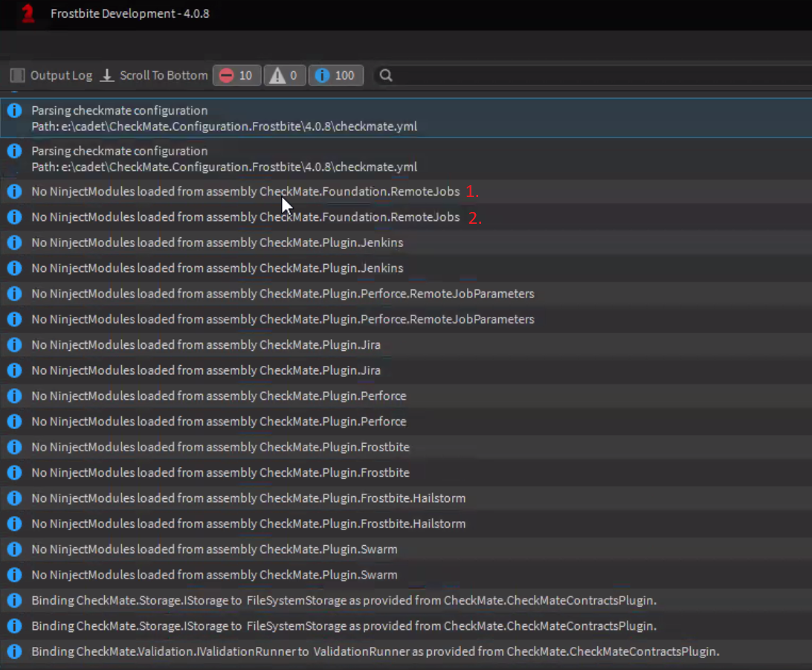Select lower Plugin.Swarm log entry
This screenshot has width=812, height=670.
click(x=406, y=575)
